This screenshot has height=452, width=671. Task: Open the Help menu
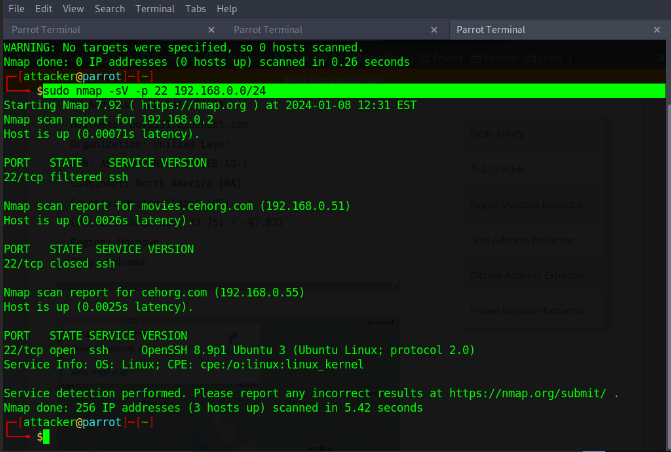pos(227,8)
